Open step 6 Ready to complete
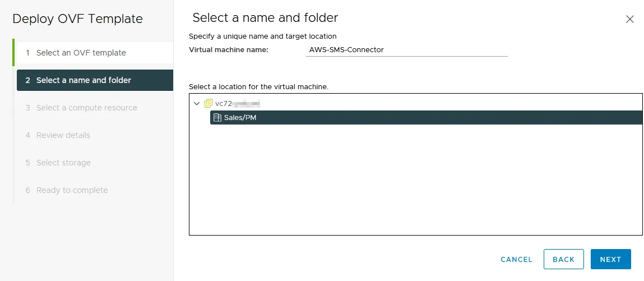This screenshot has height=281, width=644. 72,190
